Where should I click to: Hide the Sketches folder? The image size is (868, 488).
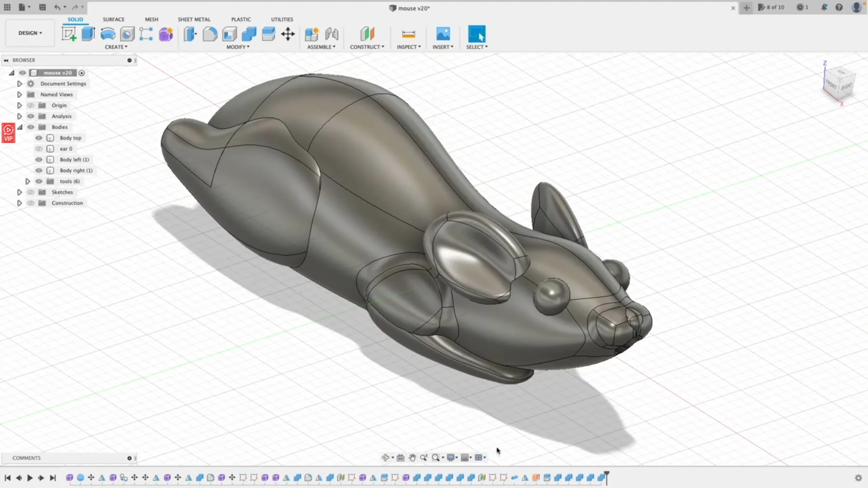coord(31,192)
